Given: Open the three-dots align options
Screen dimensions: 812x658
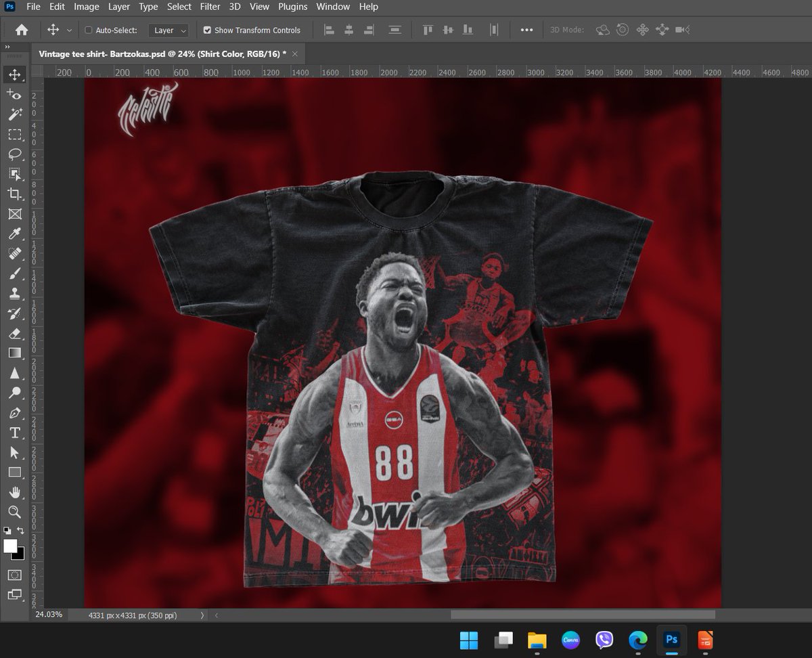Looking at the screenshot, I should coord(526,30).
